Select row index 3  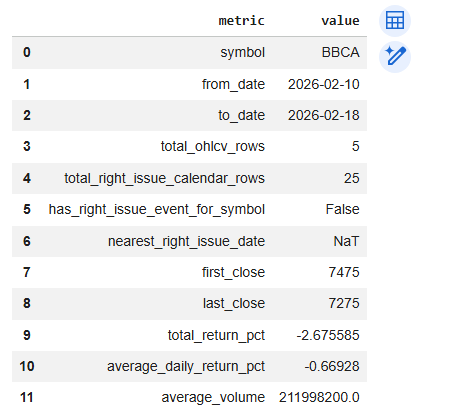pos(27,146)
